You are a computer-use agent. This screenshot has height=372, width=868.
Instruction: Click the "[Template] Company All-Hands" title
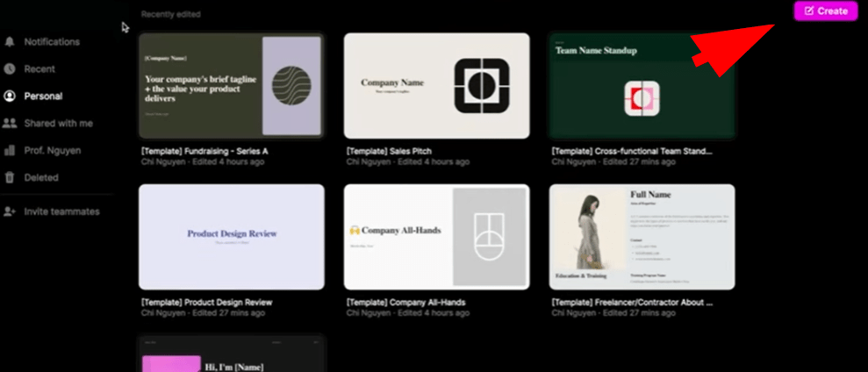coord(405,302)
